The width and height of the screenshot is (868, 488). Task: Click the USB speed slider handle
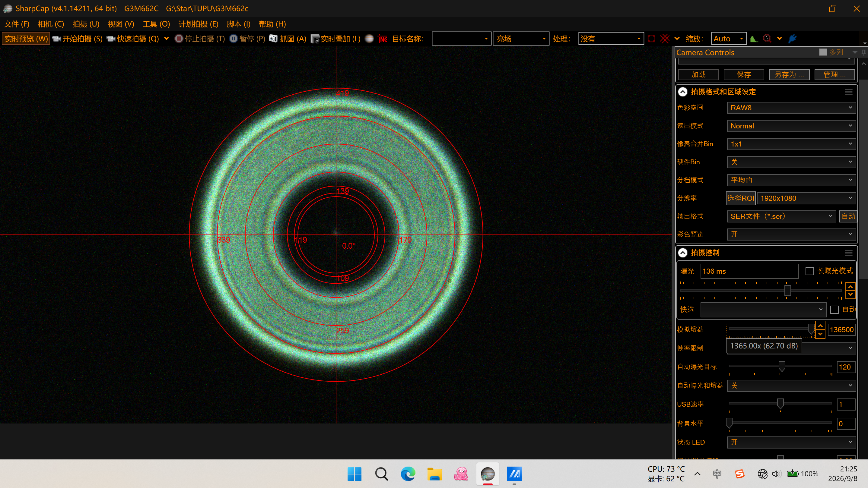(x=780, y=403)
